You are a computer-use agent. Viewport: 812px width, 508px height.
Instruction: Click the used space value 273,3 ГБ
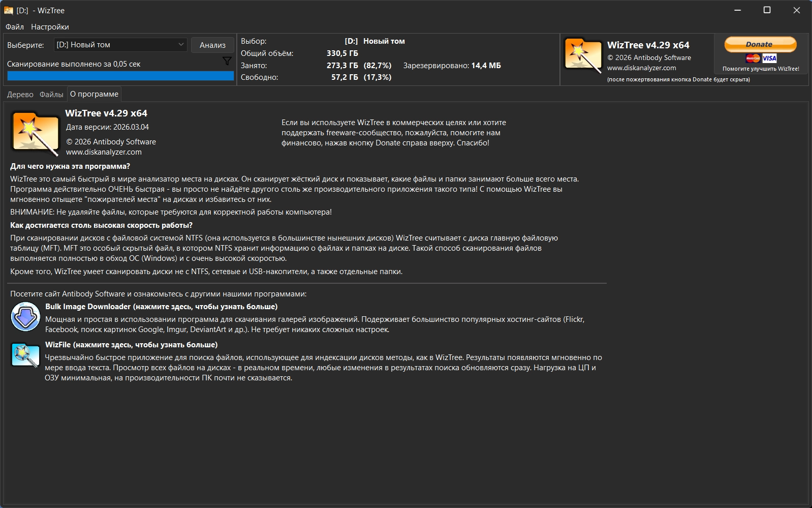click(x=342, y=66)
